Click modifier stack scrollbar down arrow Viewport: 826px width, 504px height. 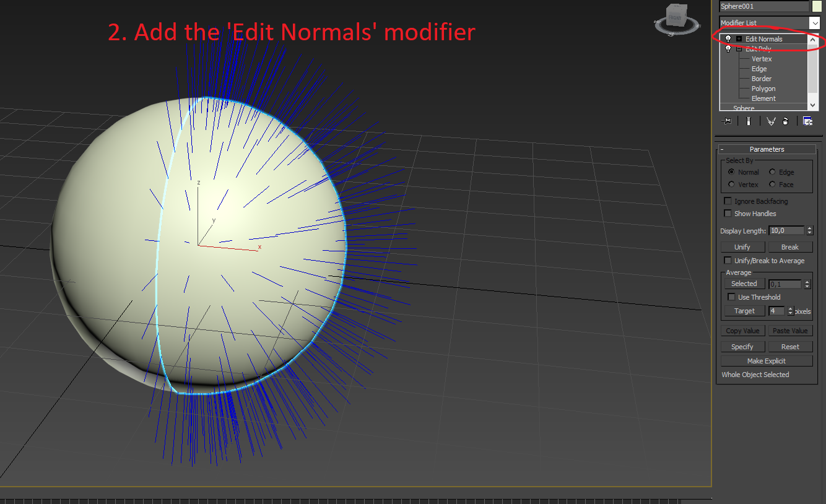[813, 106]
